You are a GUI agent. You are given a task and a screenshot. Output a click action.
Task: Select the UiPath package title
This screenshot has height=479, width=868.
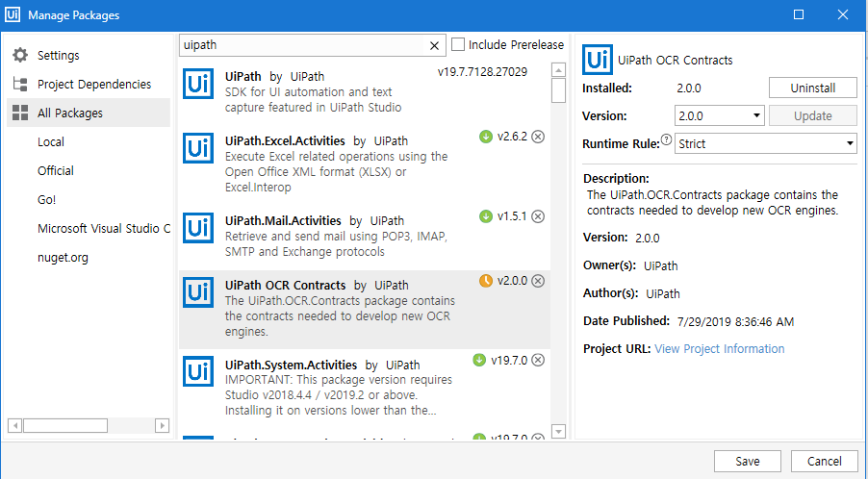point(243,76)
